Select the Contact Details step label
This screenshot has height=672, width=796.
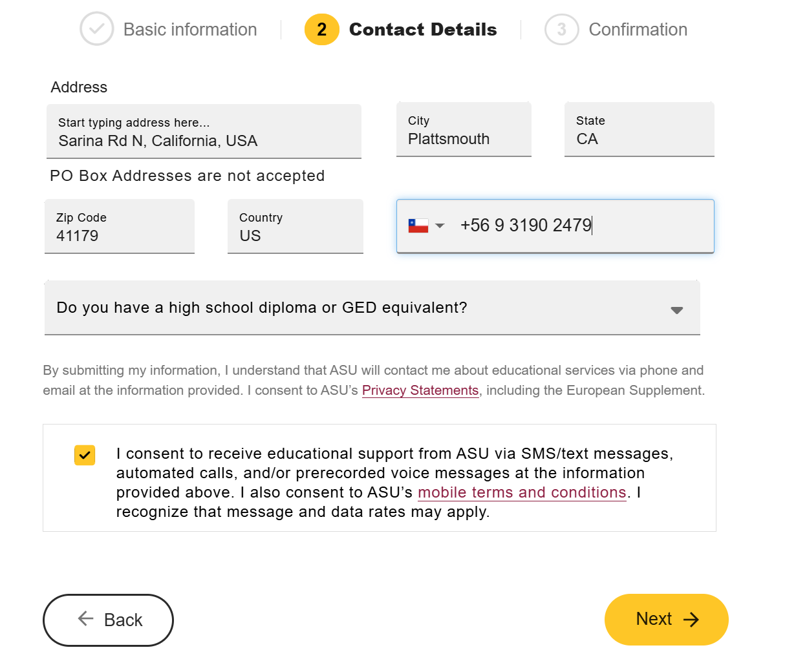coord(423,30)
